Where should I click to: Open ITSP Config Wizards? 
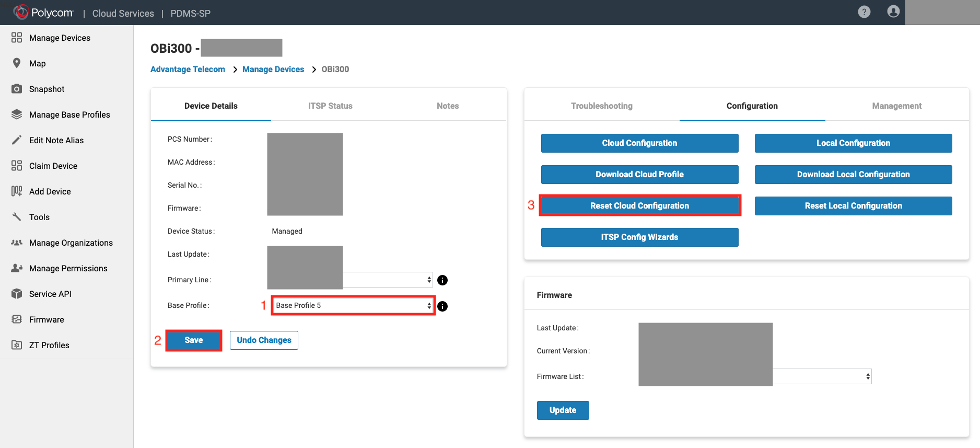coord(639,237)
